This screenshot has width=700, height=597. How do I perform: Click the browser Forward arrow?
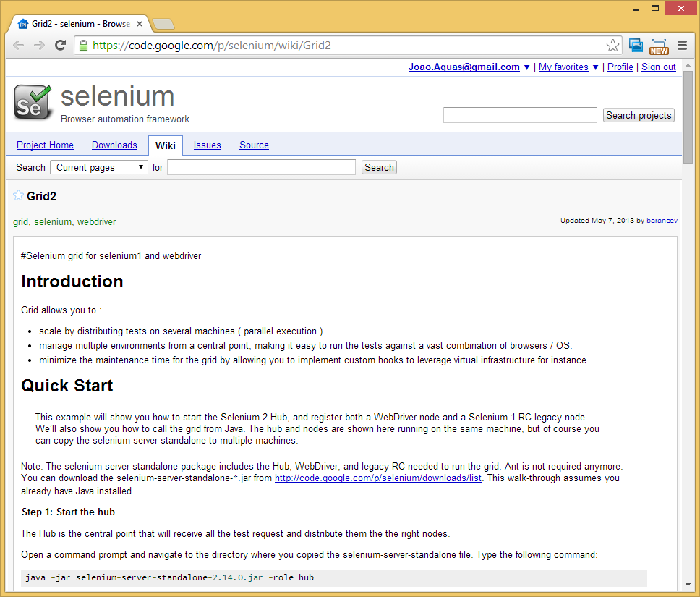point(39,45)
